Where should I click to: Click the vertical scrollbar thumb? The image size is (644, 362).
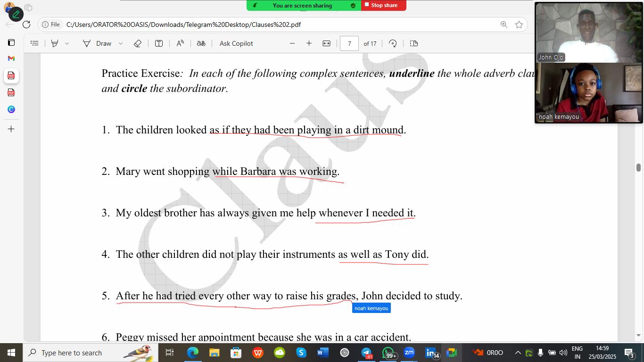pyautogui.click(x=638, y=168)
